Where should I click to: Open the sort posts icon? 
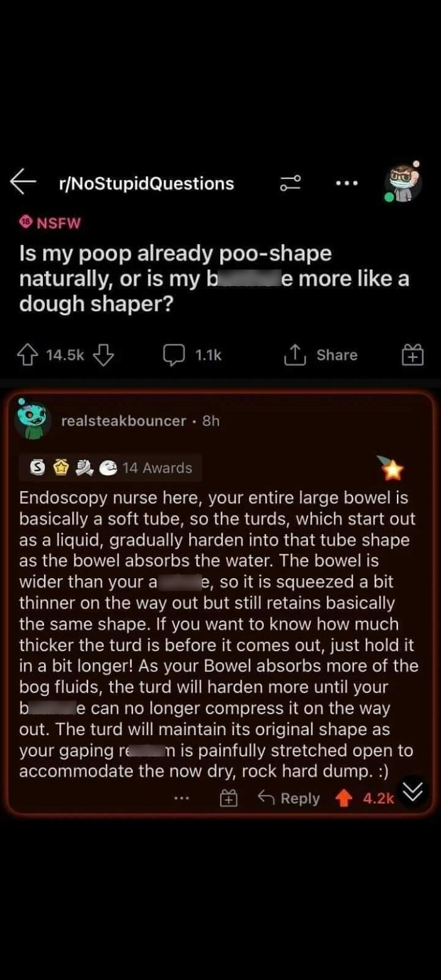pyautogui.click(x=290, y=183)
